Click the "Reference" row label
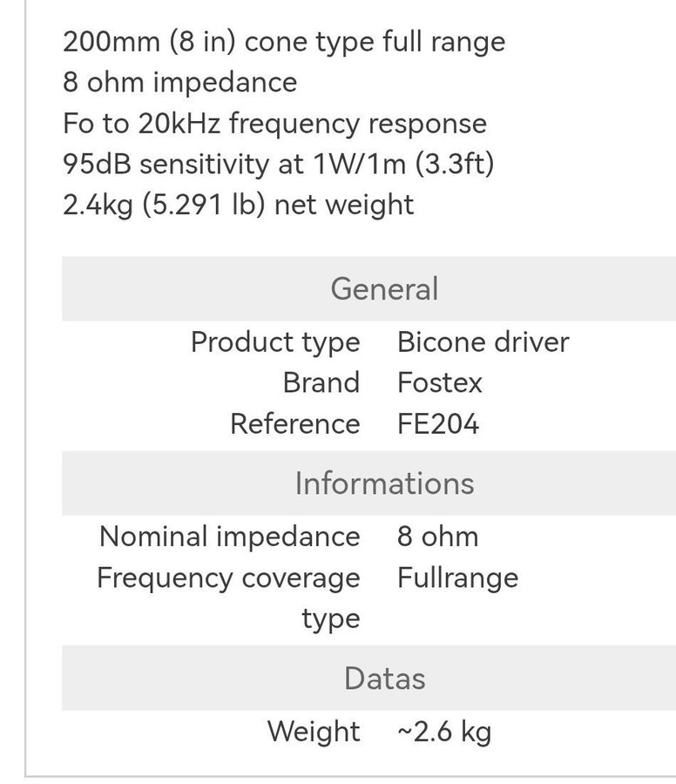Viewport: 676px width, 784px height. [294, 423]
